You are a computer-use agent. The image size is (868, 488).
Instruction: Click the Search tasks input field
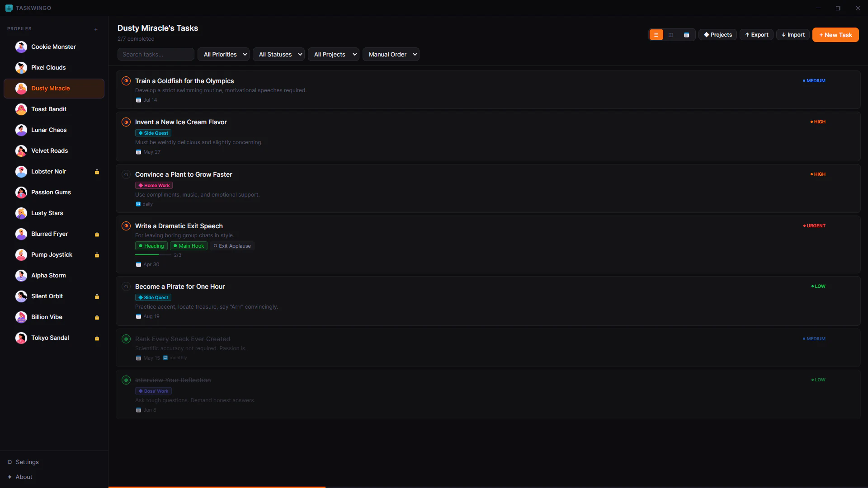pyautogui.click(x=156, y=55)
